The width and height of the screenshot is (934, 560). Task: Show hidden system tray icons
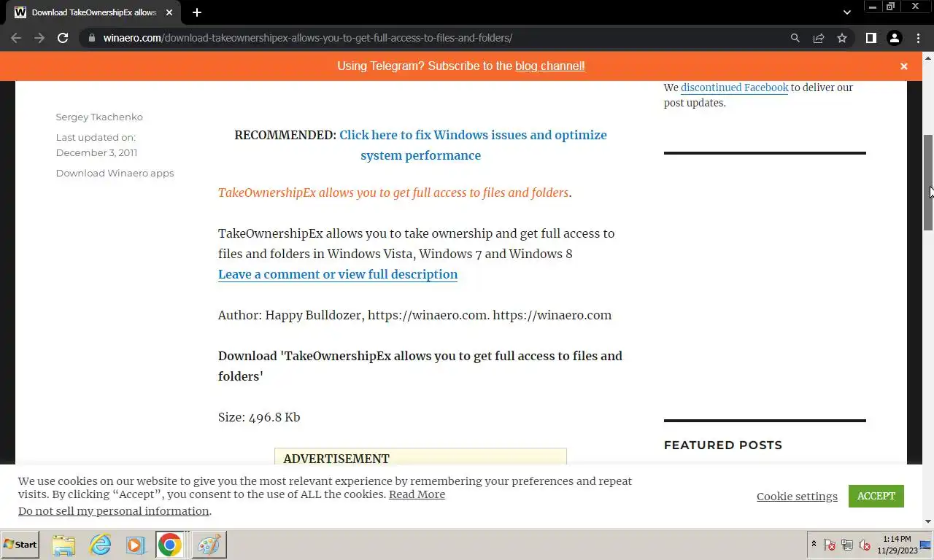(x=814, y=544)
